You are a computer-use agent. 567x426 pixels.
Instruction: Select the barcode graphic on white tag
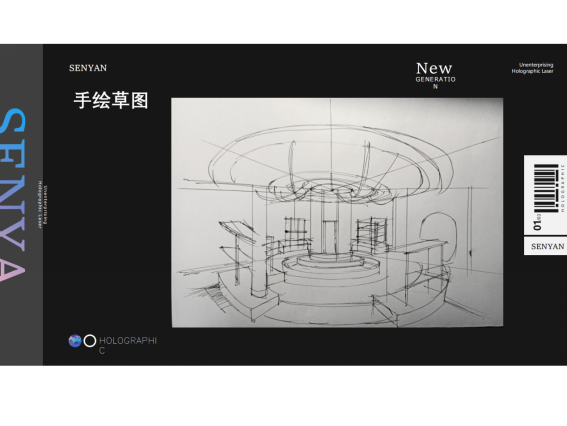(546, 188)
